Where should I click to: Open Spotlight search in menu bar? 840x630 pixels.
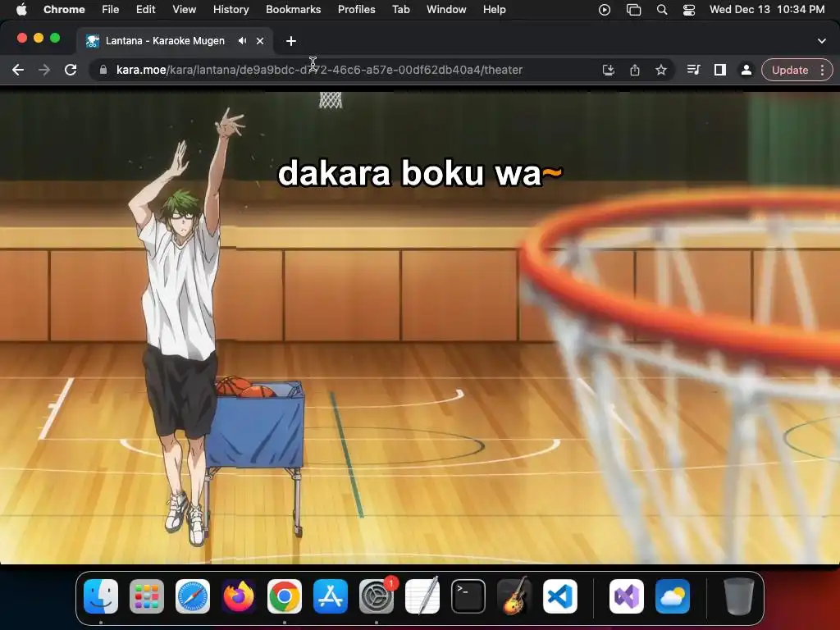tap(662, 10)
